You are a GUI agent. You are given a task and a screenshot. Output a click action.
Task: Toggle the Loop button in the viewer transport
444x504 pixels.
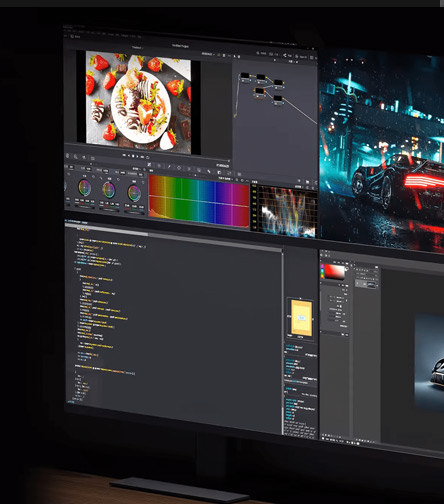[x=148, y=157]
